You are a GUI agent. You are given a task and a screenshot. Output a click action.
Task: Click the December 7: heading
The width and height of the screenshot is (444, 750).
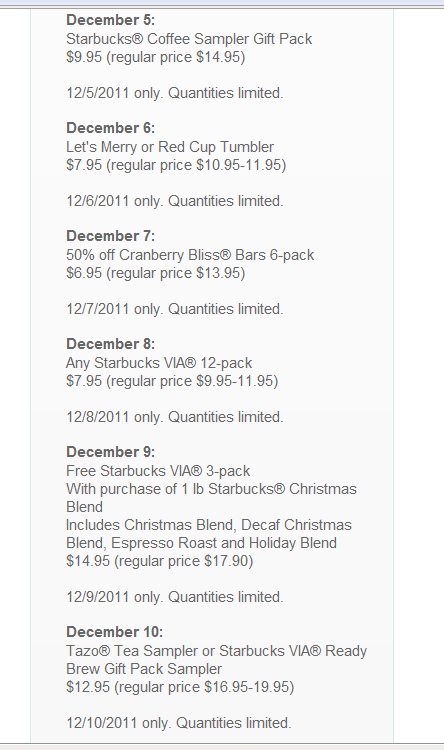[111, 236]
